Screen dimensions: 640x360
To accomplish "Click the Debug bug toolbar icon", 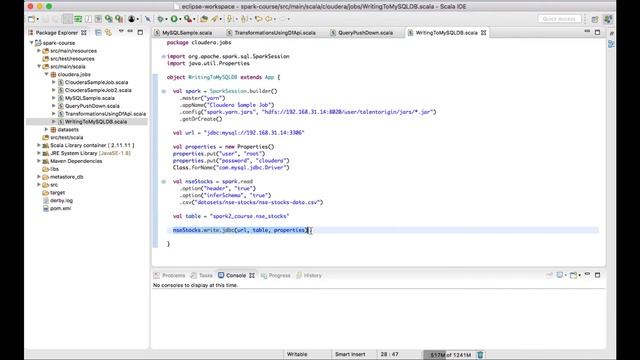I will [160, 19].
